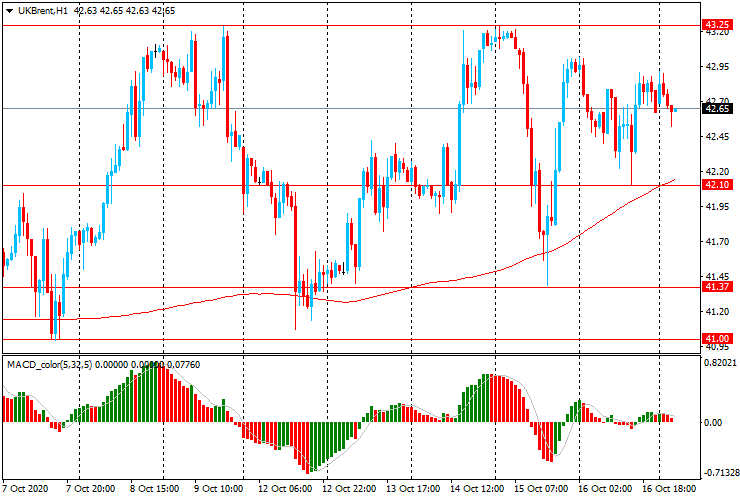Click the red 41.00 price level tag
The image size is (740, 500).
[x=716, y=339]
